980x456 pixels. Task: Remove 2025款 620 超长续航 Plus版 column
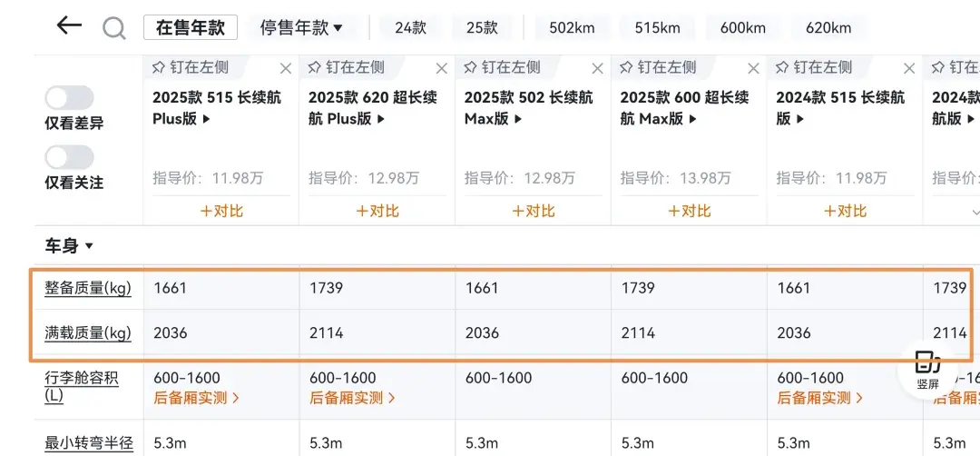coord(441,68)
